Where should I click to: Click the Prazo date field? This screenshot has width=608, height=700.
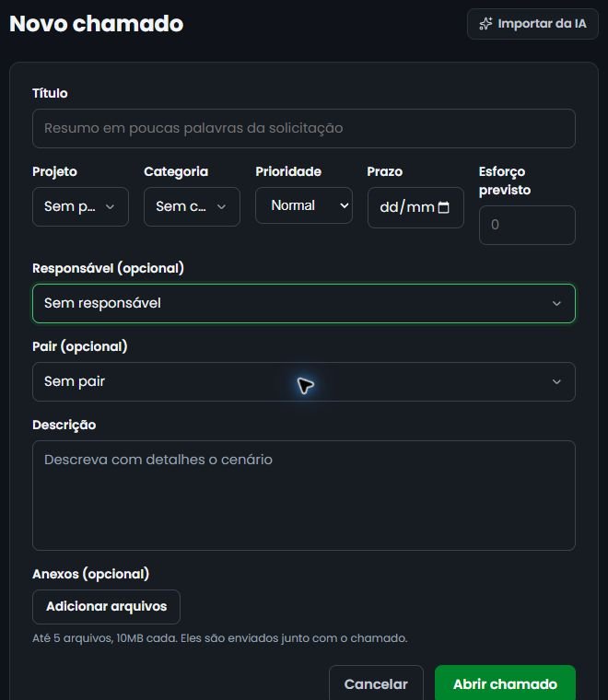pyautogui.click(x=415, y=207)
